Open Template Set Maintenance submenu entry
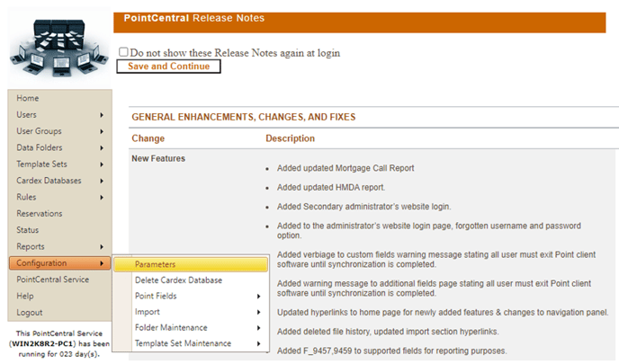Viewport: 619px width, 364px height. click(x=183, y=343)
